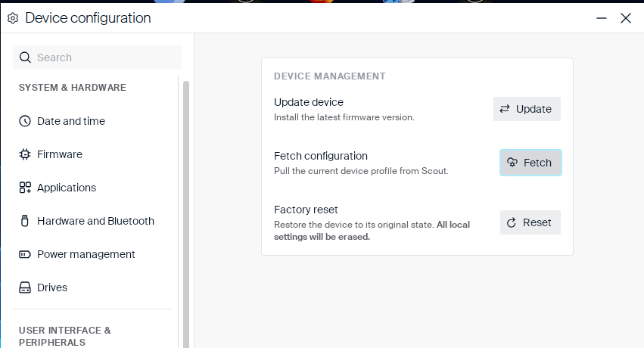Screen dimensions: 644x348
Task: Click the search magnifier icon
Action: pyautogui.click(x=25, y=57)
